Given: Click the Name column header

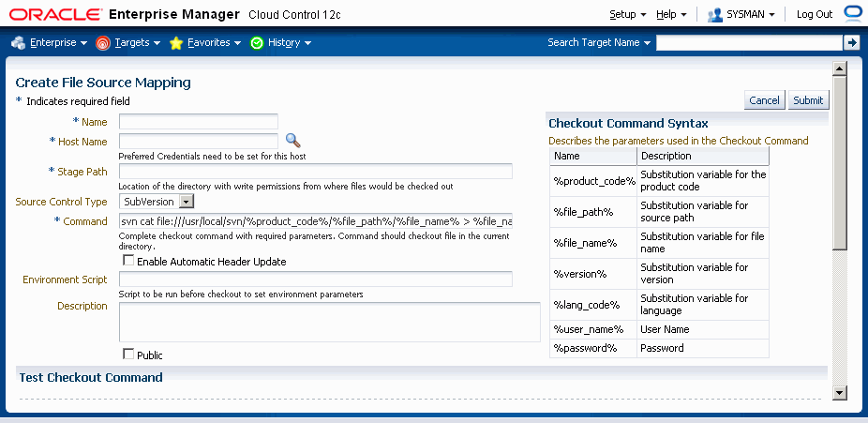Looking at the screenshot, I should [593, 156].
